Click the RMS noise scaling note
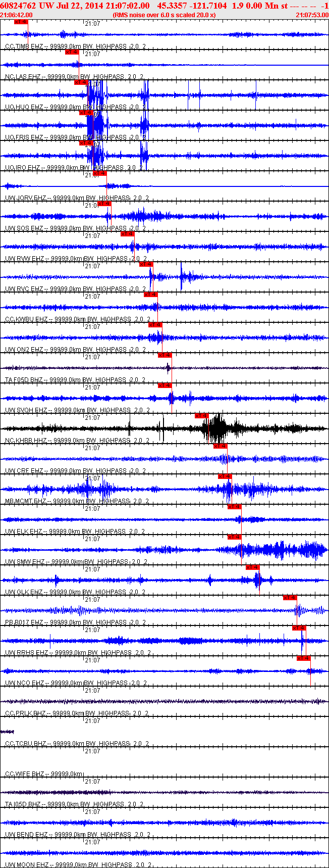Image resolution: width=329 pixels, height=868 pixels. click(x=164, y=15)
